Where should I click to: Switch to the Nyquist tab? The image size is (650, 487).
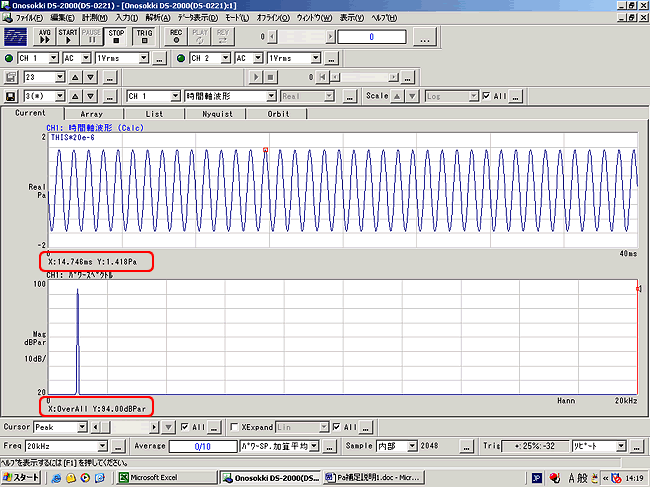click(217, 114)
